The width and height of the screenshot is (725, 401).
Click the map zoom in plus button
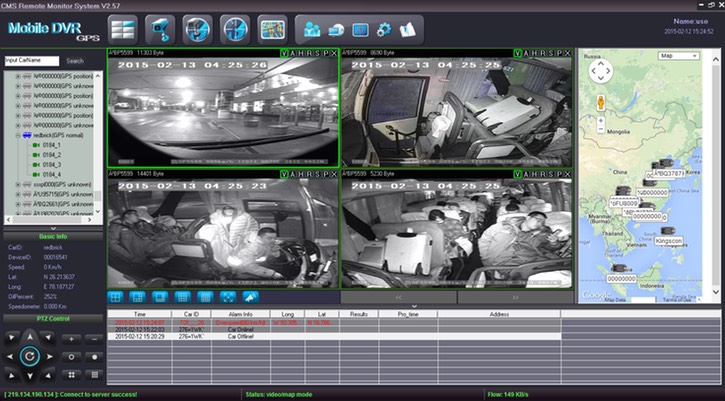pyautogui.click(x=600, y=118)
